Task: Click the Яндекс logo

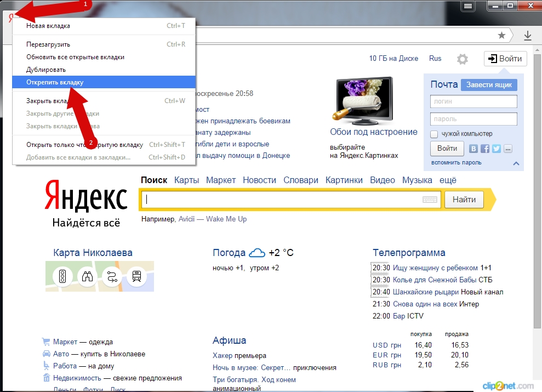Action: (86, 195)
